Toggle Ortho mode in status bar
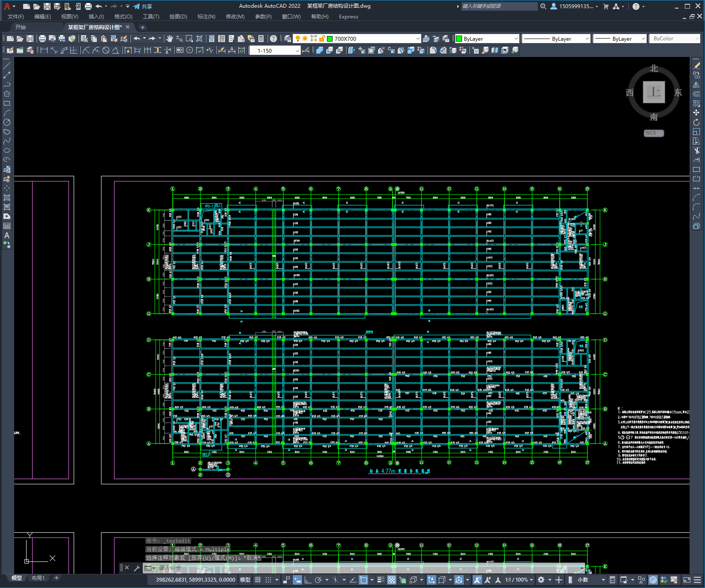Viewport: 705px width, 588px height. click(308, 580)
